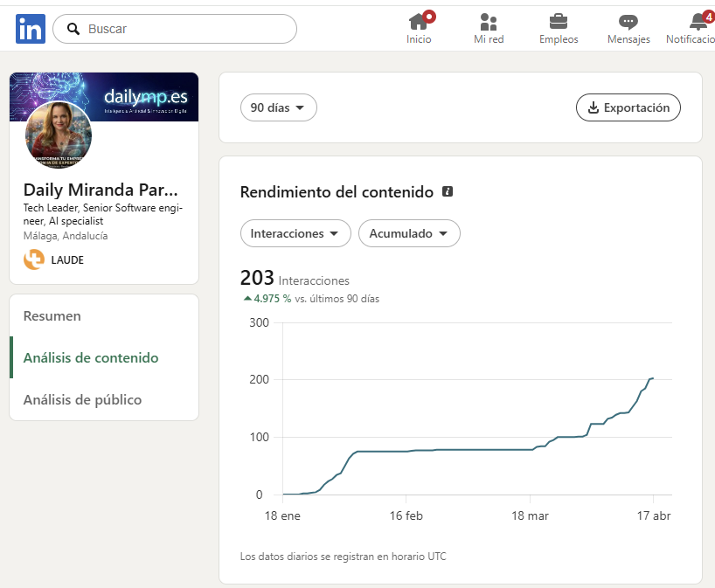The image size is (715, 588).
Task: Open the Acumulado view dropdown
Action: point(409,233)
